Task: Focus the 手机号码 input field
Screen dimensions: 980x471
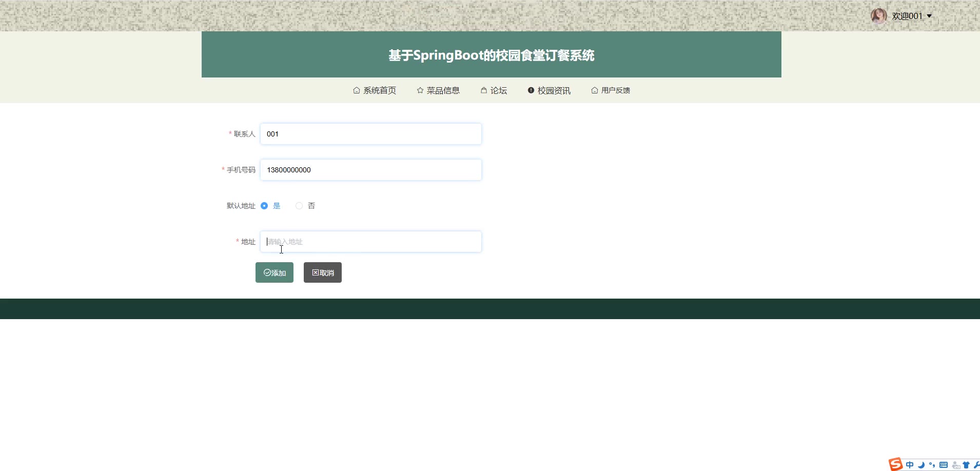Action: pos(371,170)
